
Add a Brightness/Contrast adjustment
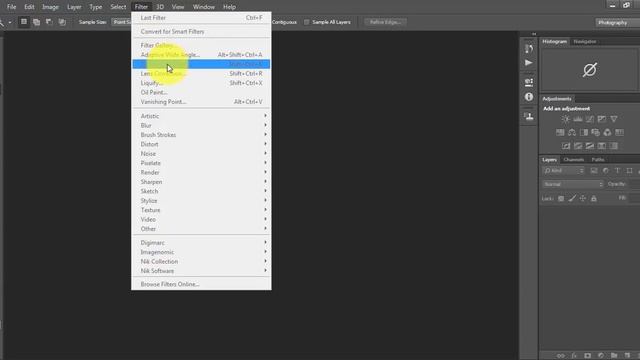click(565, 119)
